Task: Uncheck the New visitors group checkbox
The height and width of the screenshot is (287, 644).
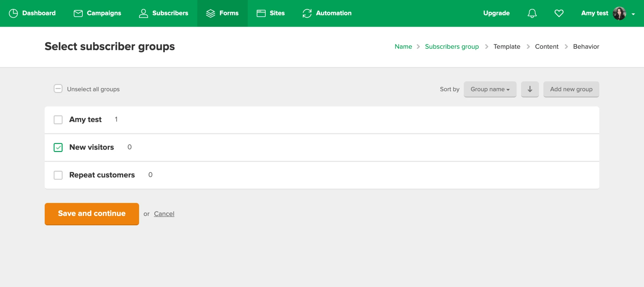Action: 58,147
